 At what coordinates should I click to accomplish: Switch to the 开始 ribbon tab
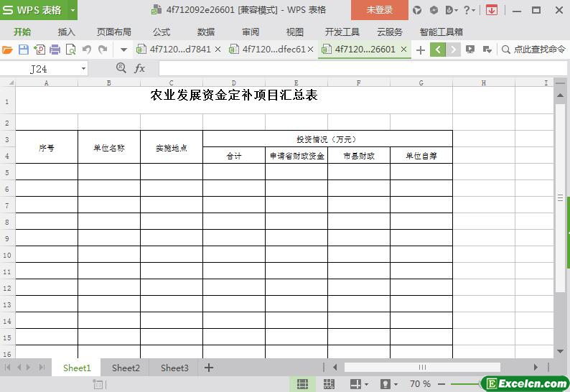(22, 32)
